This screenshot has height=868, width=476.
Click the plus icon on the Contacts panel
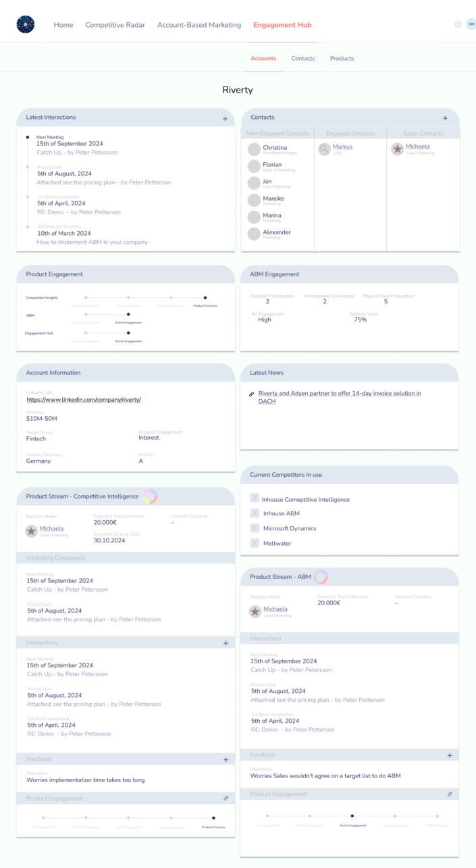tap(445, 118)
